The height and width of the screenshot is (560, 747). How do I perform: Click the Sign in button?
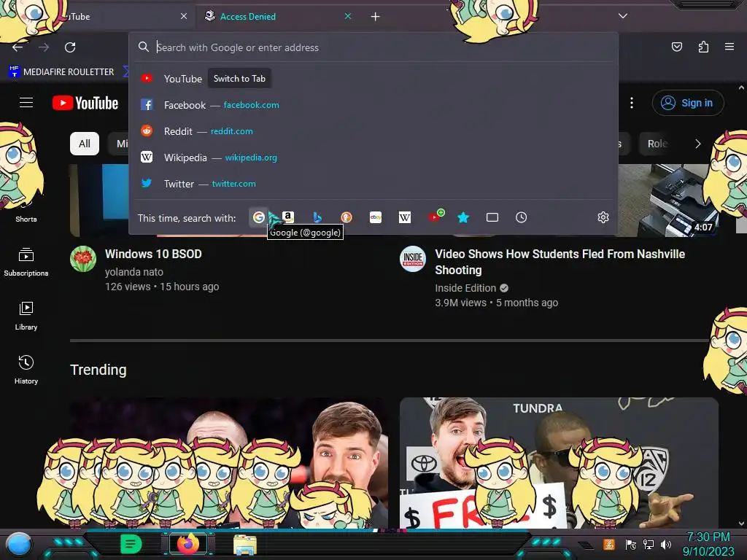pos(688,103)
